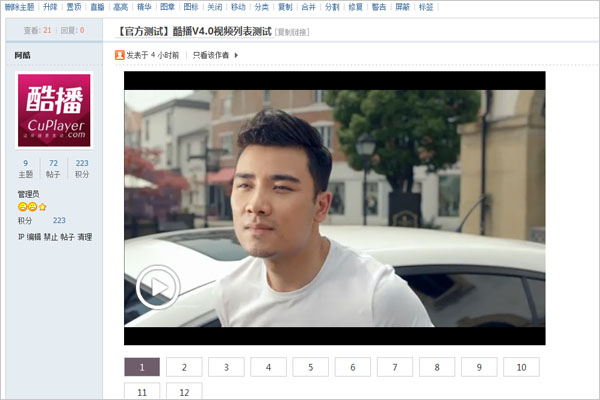600x400 pixels.
Task: Select video episode 1
Action: coord(142,367)
